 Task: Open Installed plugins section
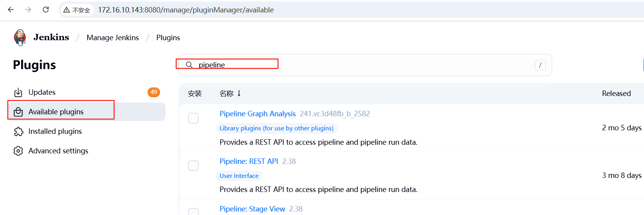coord(86,131)
